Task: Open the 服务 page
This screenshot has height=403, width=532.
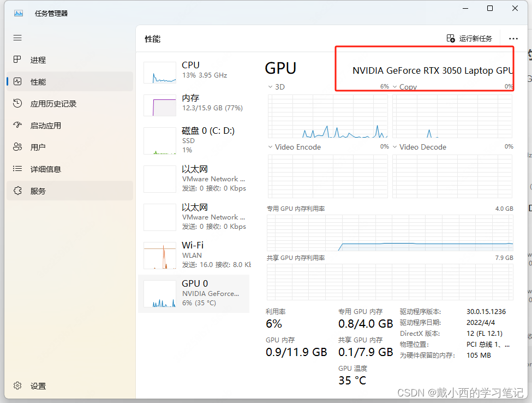Action: pos(39,191)
